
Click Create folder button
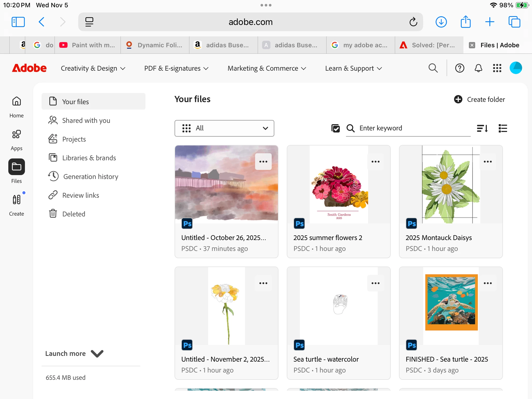(479, 99)
